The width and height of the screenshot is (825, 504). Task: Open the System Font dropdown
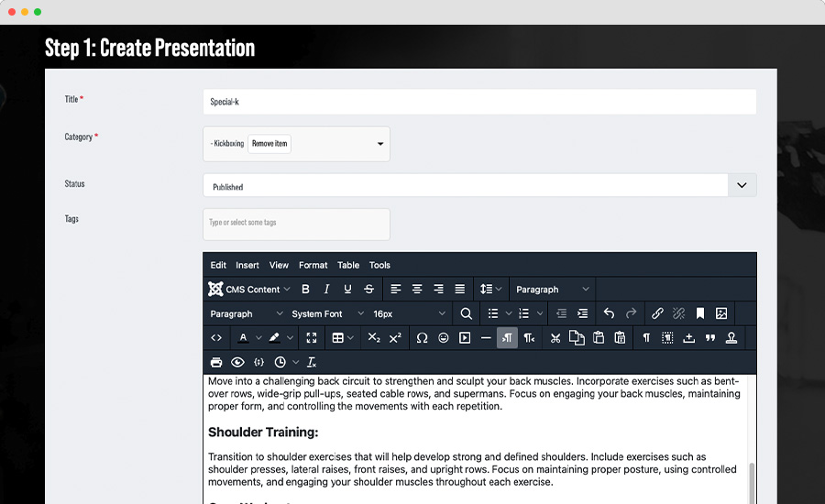(324, 313)
